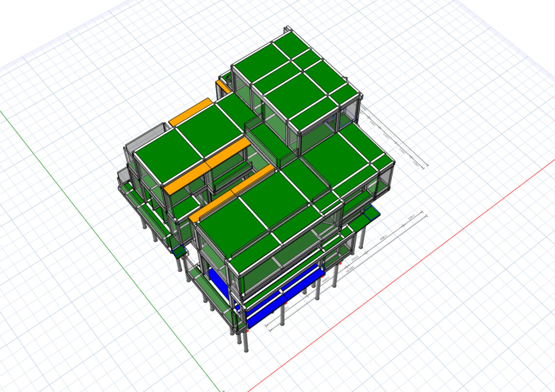
Task: Select the orange beam at the roof's back-left edge
Action: (x=190, y=112)
